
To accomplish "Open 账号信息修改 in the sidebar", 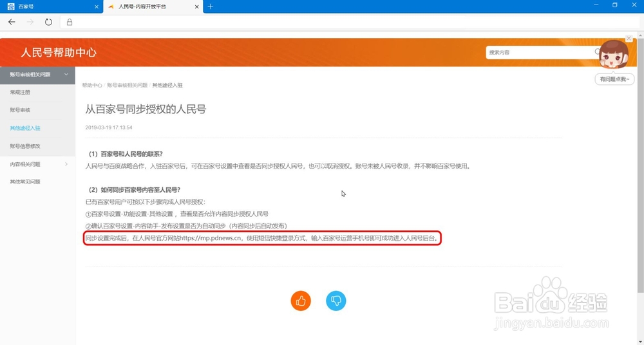I will click(x=25, y=146).
